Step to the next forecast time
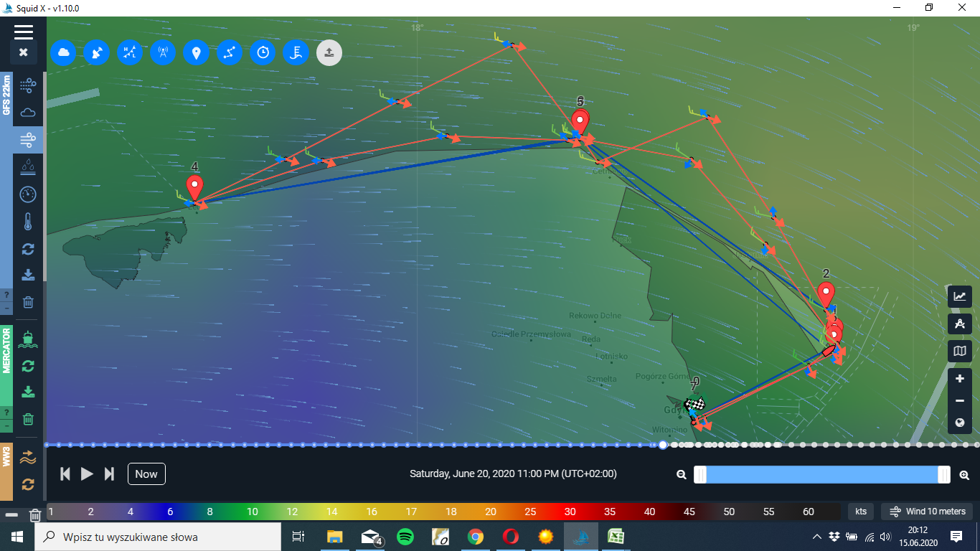This screenshot has height=551, width=980. click(x=109, y=474)
